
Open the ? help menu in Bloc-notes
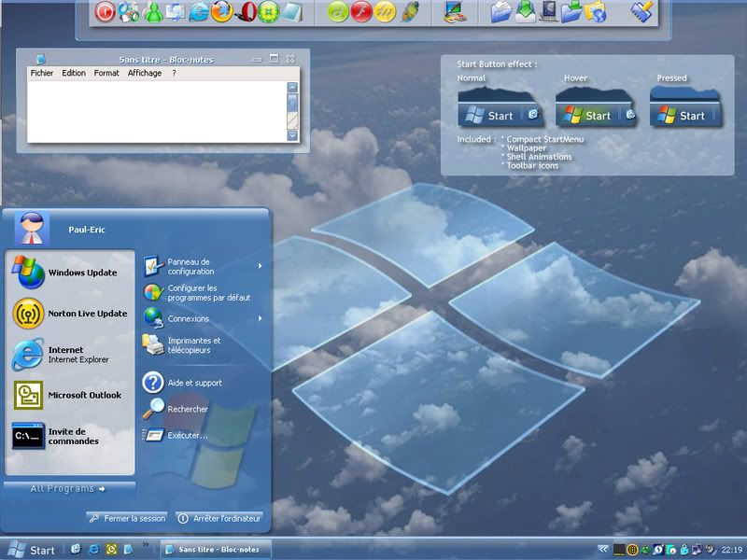[174, 73]
